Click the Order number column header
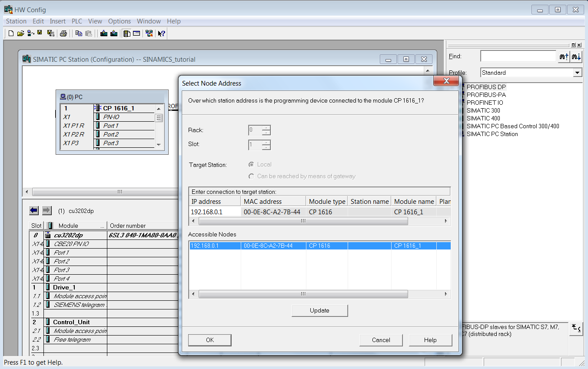Screen dimensions: 588x369 coord(143,226)
